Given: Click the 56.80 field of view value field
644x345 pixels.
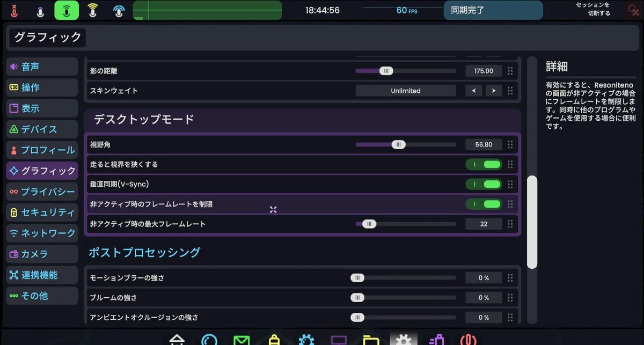Looking at the screenshot, I should pyautogui.click(x=484, y=144).
